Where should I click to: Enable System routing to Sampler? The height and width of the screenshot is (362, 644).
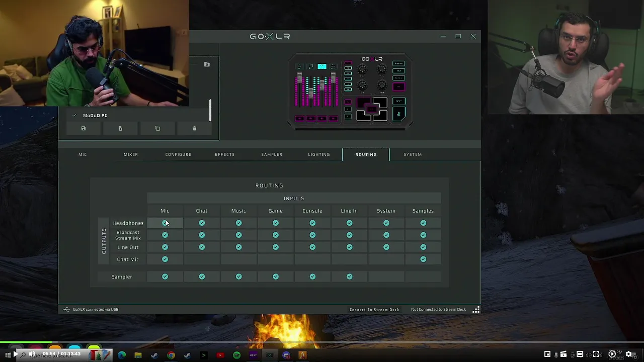tap(386, 277)
